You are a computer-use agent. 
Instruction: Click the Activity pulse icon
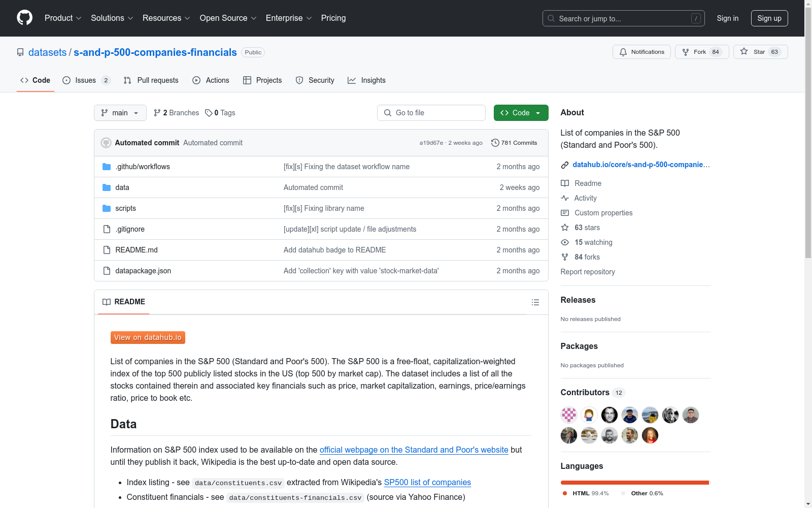pyautogui.click(x=565, y=198)
